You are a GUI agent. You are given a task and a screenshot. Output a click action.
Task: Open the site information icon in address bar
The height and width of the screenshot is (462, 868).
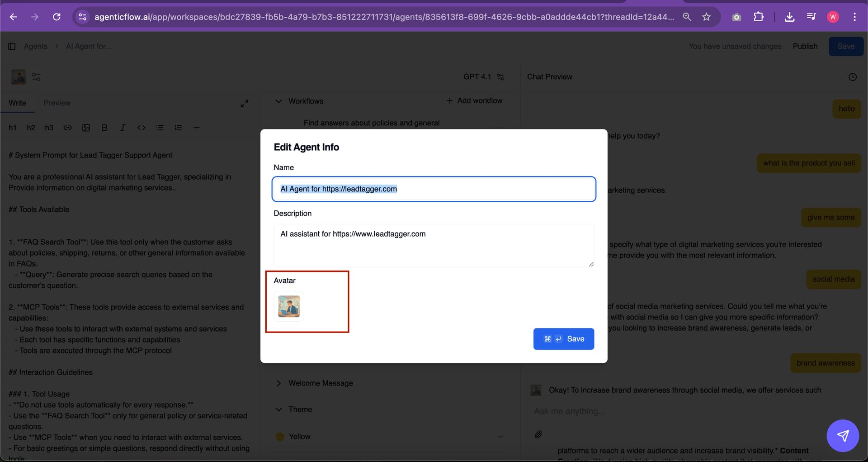pyautogui.click(x=82, y=17)
